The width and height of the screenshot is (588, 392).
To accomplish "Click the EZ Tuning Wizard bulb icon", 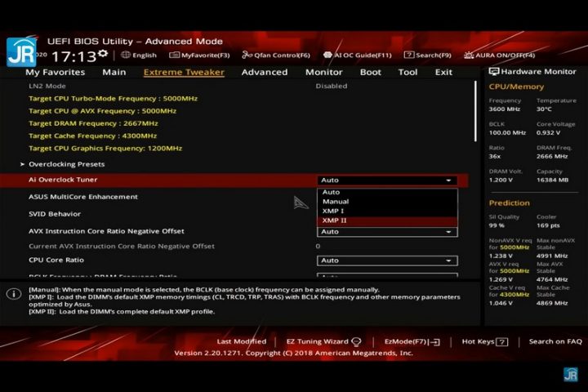I will click(x=356, y=341).
